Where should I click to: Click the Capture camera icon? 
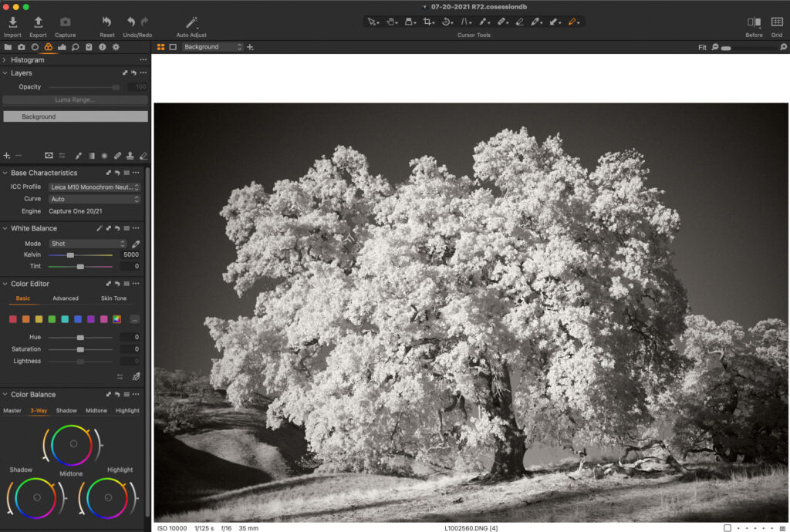65,22
